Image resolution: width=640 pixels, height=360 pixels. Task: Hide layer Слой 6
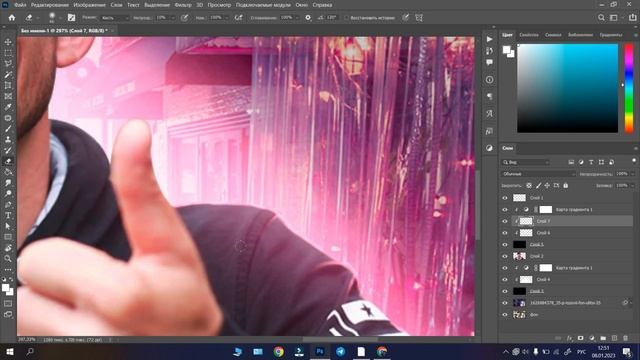[505, 233]
